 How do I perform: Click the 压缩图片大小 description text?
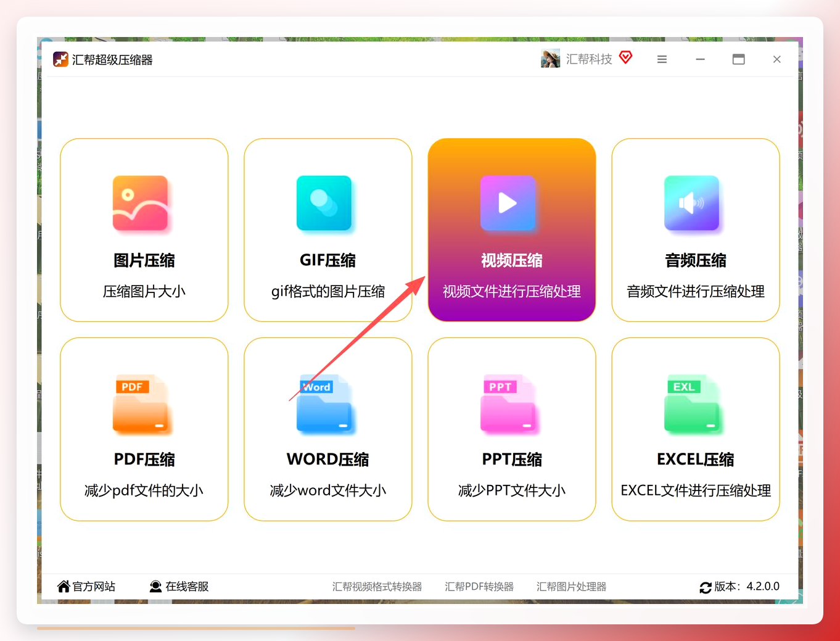[144, 291]
